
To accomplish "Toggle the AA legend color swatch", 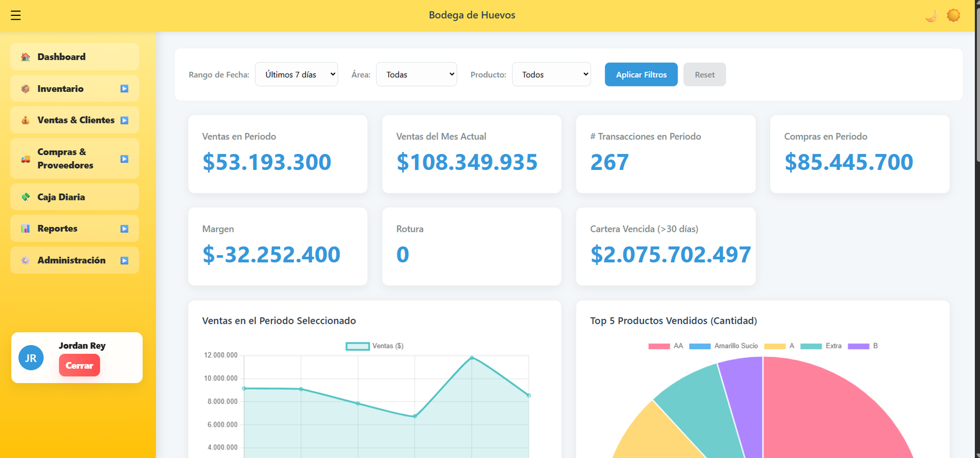I will point(659,346).
